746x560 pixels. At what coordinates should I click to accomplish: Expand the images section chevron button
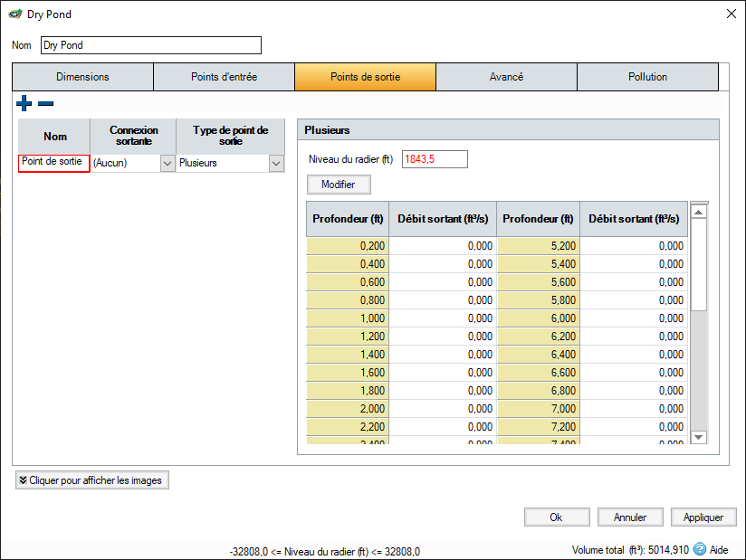pyautogui.click(x=92, y=480)
